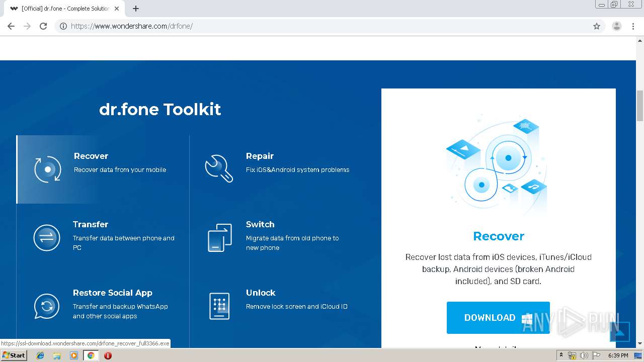Open file explorer from taskbar
The height and width of the screenshot is (362, 644).
pos(57,355)
